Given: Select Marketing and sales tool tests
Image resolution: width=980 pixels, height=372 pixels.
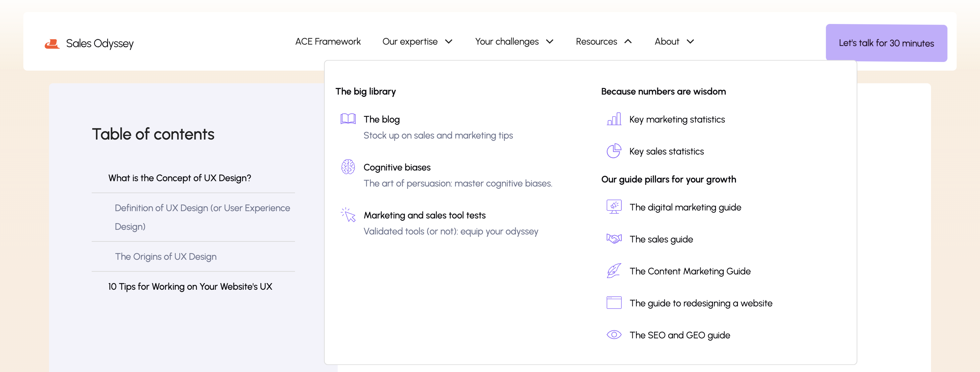Looking at the screenshot, I should pyautogui.click(x=424, y=215).
